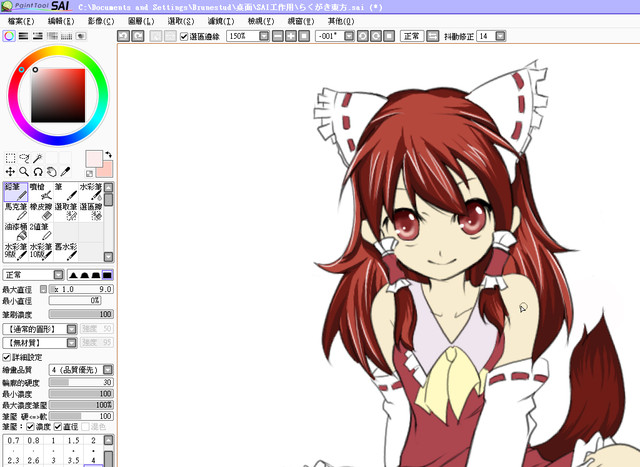
Task: Open the rotation angle -001° dropdown
Action: [349, 36]
